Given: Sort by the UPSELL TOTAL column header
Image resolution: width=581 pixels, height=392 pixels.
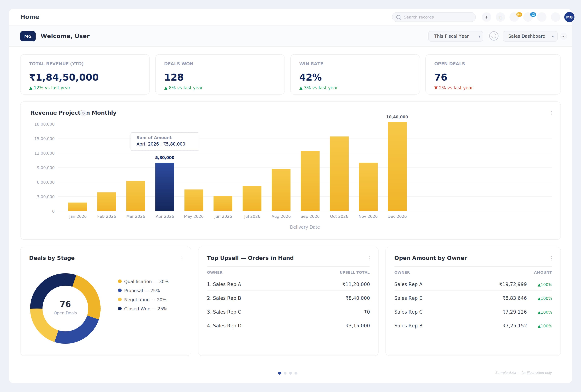Looking at the screenshot, I should 354,272.
